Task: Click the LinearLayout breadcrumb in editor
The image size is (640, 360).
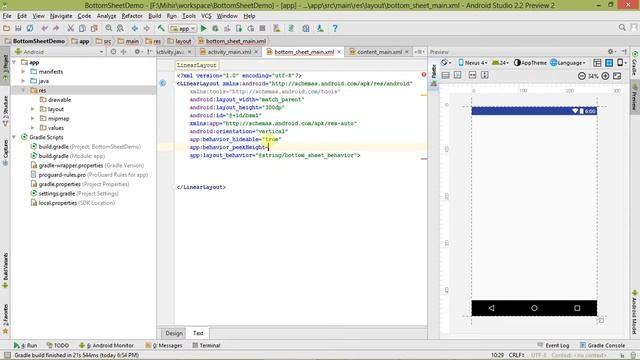Action: 197,65
